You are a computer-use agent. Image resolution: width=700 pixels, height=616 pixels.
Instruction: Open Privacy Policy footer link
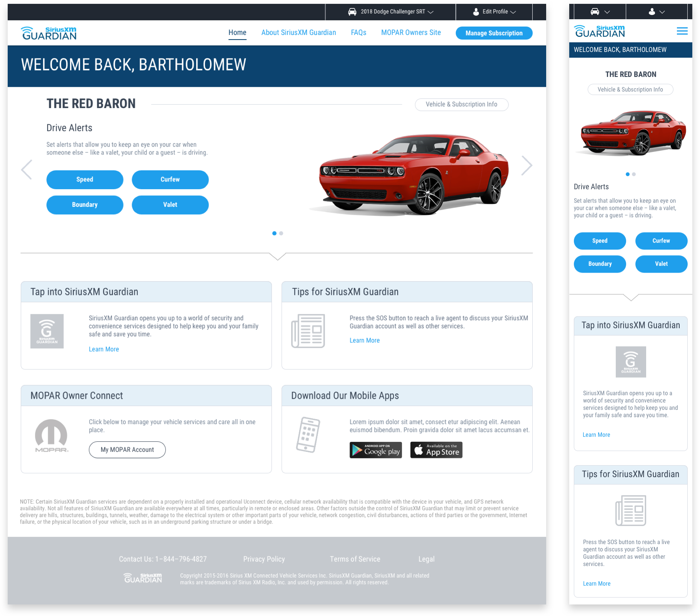pos(264,559)
